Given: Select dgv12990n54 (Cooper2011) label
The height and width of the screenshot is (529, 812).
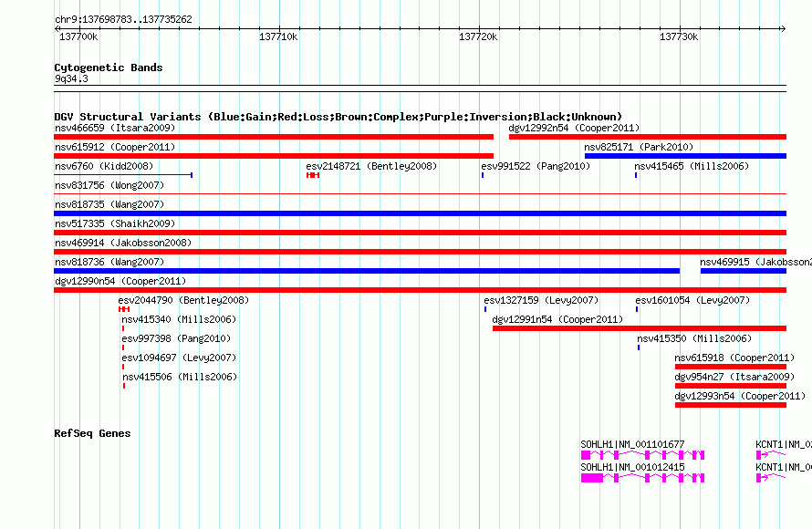Looking at the screenshot, I should [120, 281].
